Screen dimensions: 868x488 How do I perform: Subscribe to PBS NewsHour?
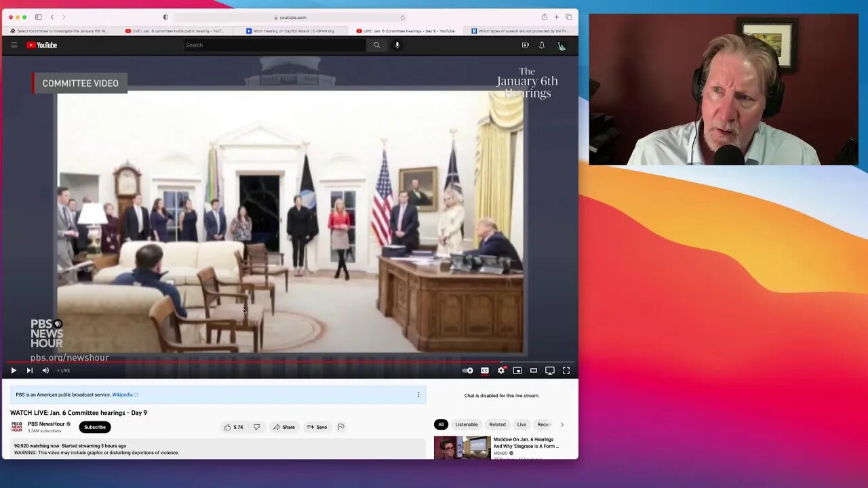(x=95, y=427)
